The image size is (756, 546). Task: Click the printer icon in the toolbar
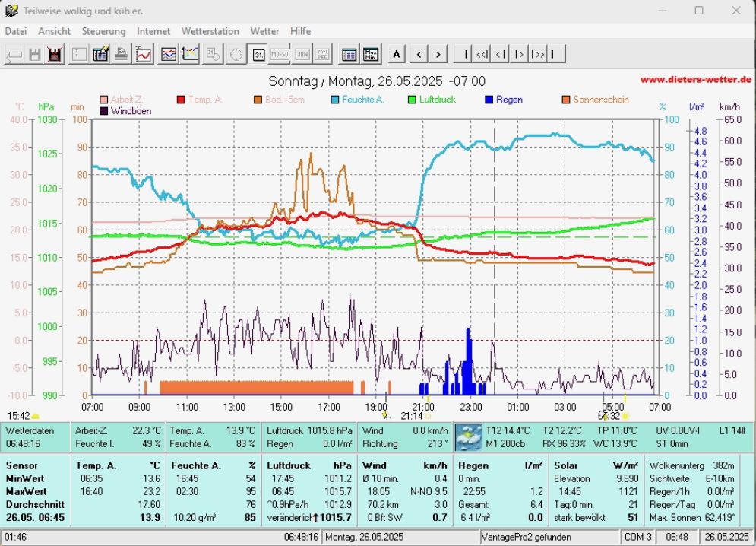pos(121,54)
